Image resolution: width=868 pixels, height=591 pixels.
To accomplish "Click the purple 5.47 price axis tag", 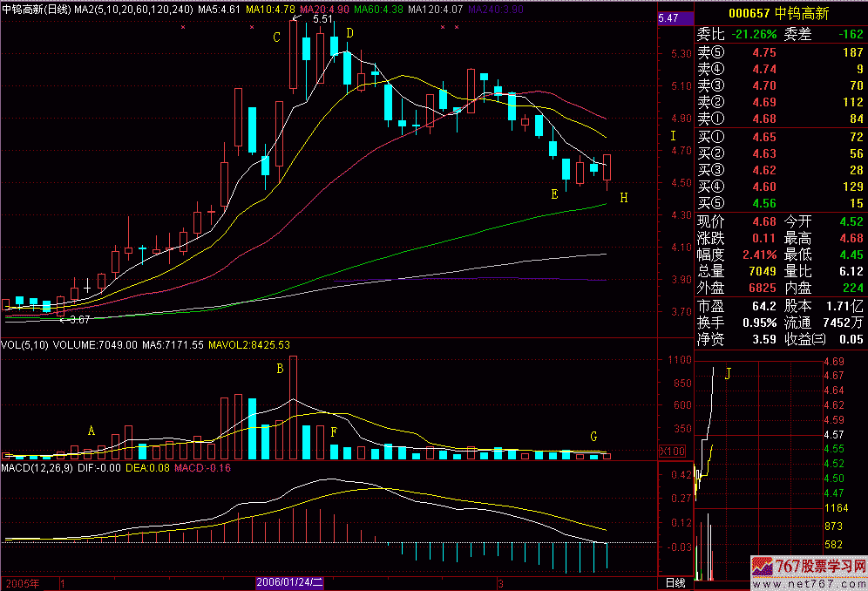I will [669, 18].
